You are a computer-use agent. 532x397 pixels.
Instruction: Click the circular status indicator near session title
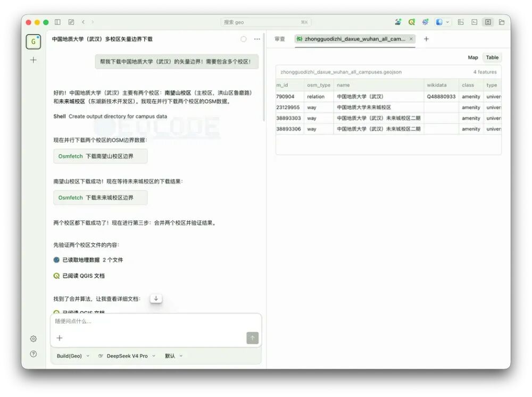[244, 39]
